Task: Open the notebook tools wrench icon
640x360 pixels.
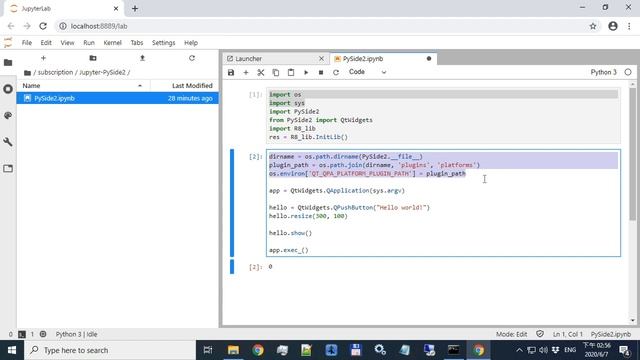Action: click(8, 142)
